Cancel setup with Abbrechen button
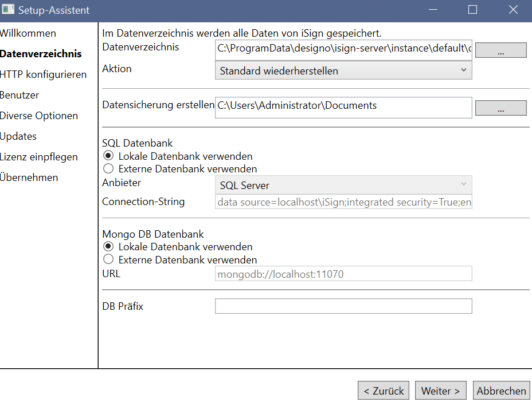The width and height of the screenshot is (532, 402). coord(501,391)
